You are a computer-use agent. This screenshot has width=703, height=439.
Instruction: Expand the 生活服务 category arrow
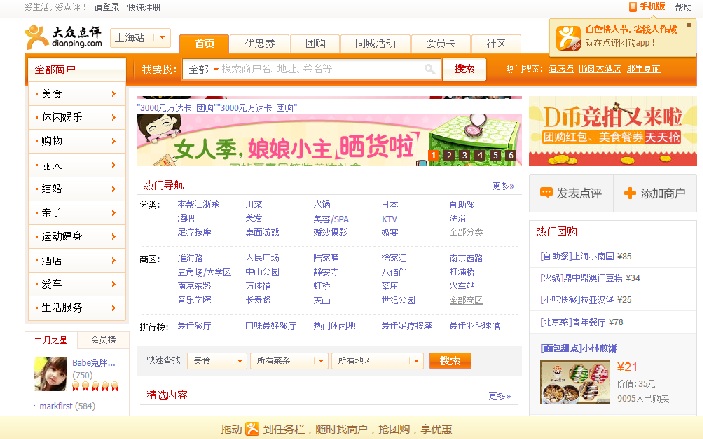pos(113,308)
